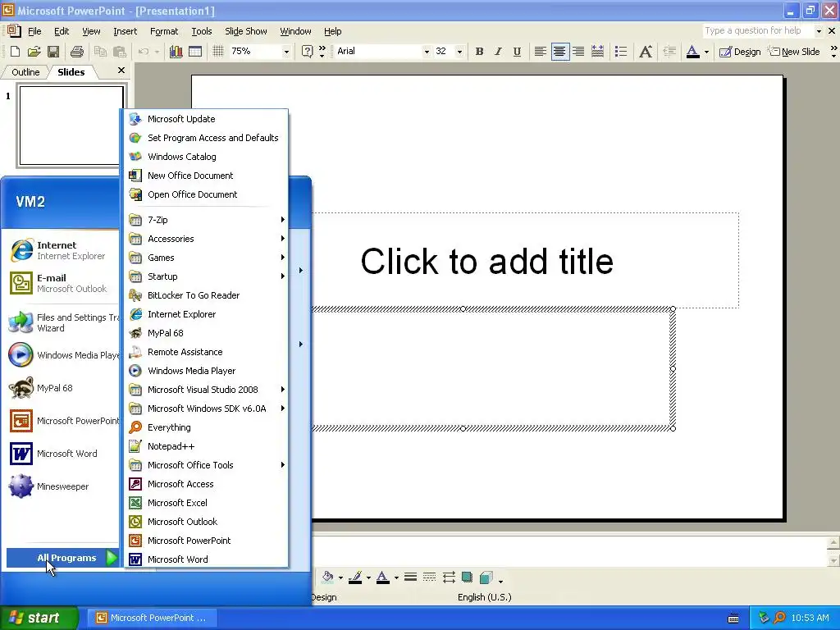
Task: Select slide 1 thumbnail
Action: pyautogui.click(x=71, y=126)
